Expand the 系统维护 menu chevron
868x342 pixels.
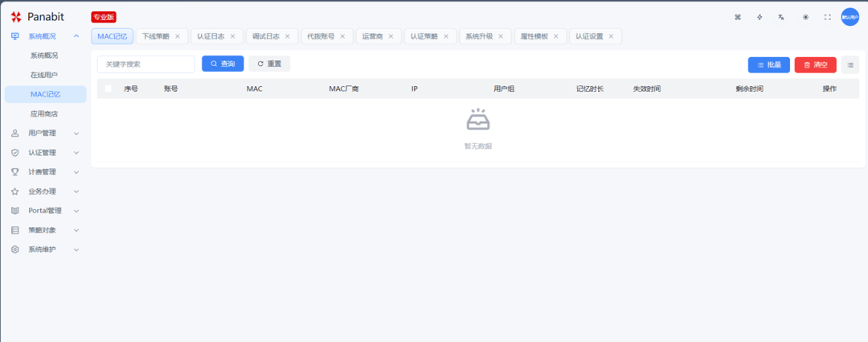(76, 249)
